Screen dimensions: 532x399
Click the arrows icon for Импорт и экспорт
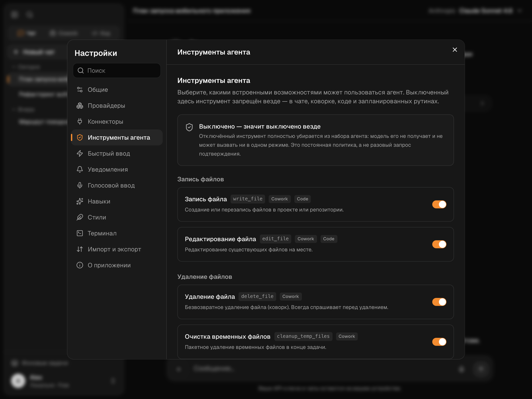coord(80,249)
